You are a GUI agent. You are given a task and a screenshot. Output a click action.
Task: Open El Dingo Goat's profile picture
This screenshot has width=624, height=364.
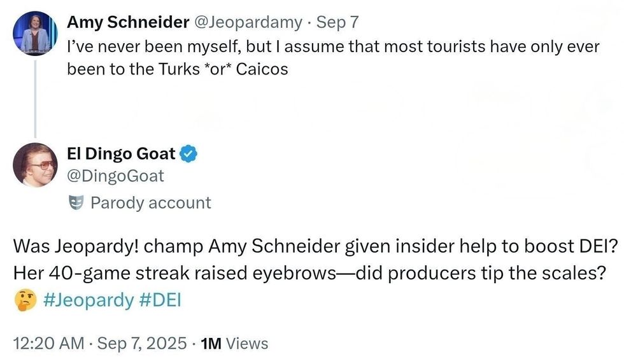pyautogui.click(x=35, y=165)
